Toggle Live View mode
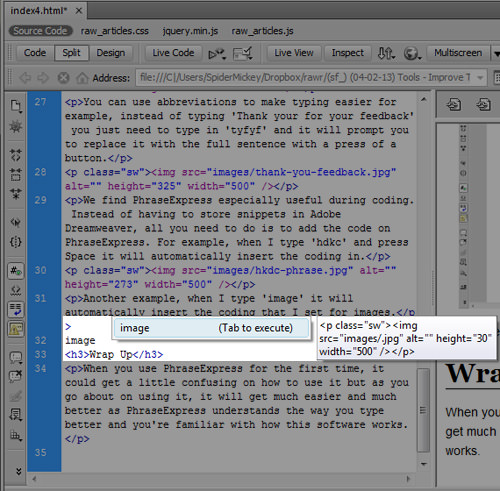The image size is (500, 491). click(294, 53)
